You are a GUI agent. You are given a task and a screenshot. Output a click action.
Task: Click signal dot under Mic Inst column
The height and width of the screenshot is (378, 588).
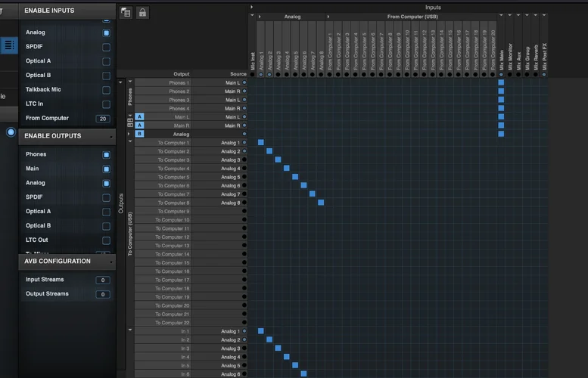point(252,75)
